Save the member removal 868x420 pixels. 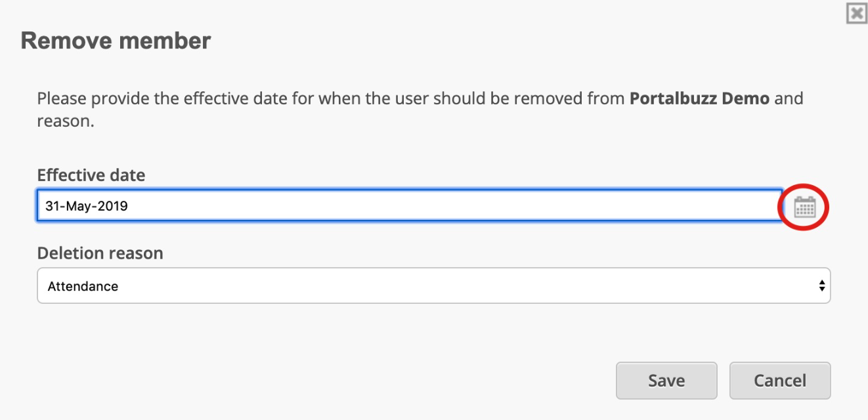click(x=666, y=381)
